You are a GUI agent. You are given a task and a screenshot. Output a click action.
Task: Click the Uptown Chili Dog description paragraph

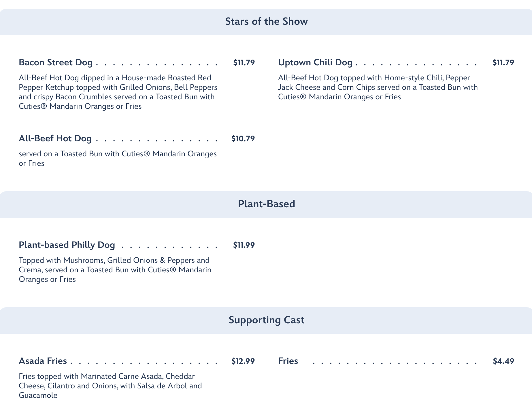378,87
